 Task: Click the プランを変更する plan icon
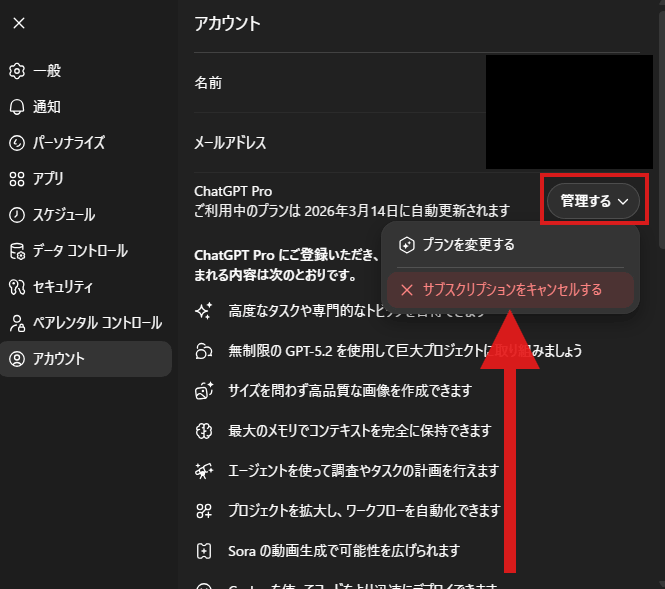coord(406,245)
